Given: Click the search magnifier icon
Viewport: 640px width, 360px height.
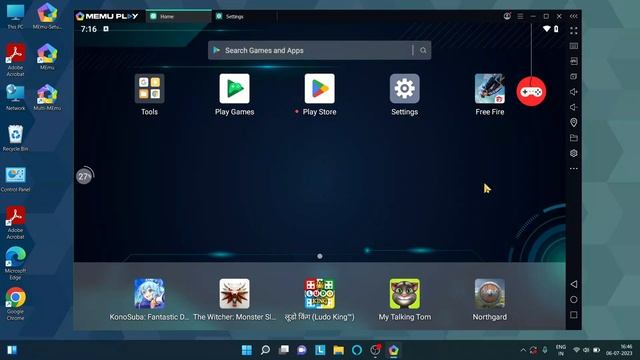Looking at the screenshot, I should coord(423,50).
